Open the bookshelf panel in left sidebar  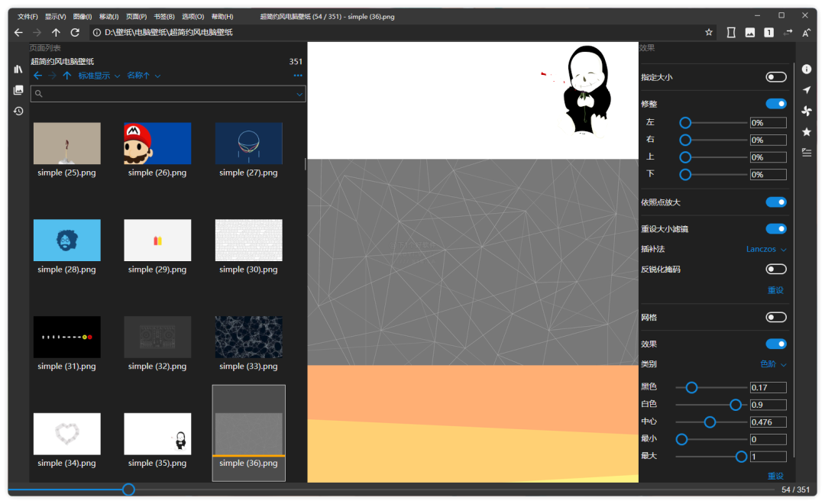pyautogui.click(x=18, y=69)
